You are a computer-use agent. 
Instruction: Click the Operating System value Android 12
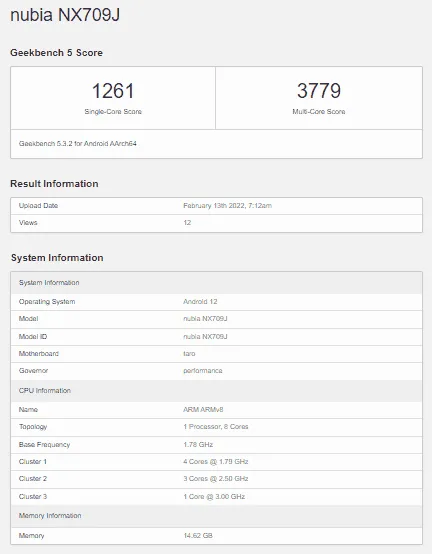coord(200,302)
